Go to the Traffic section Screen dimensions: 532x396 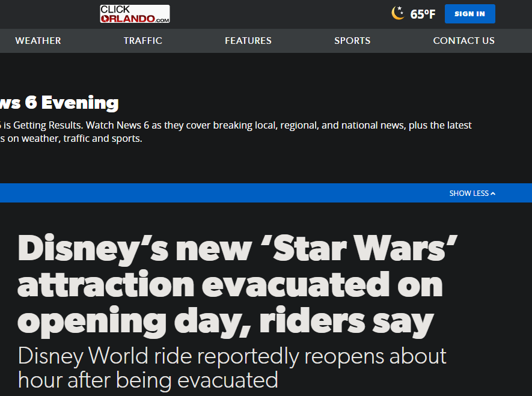(142, 41)
